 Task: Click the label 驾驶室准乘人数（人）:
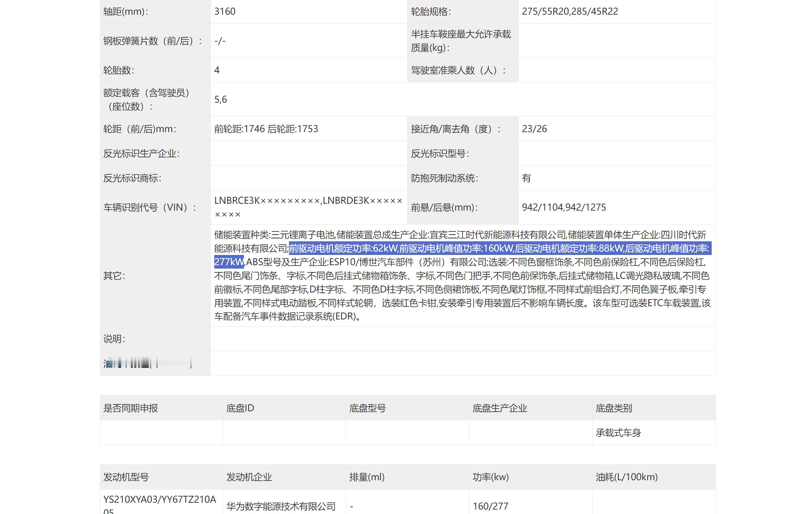459,70
